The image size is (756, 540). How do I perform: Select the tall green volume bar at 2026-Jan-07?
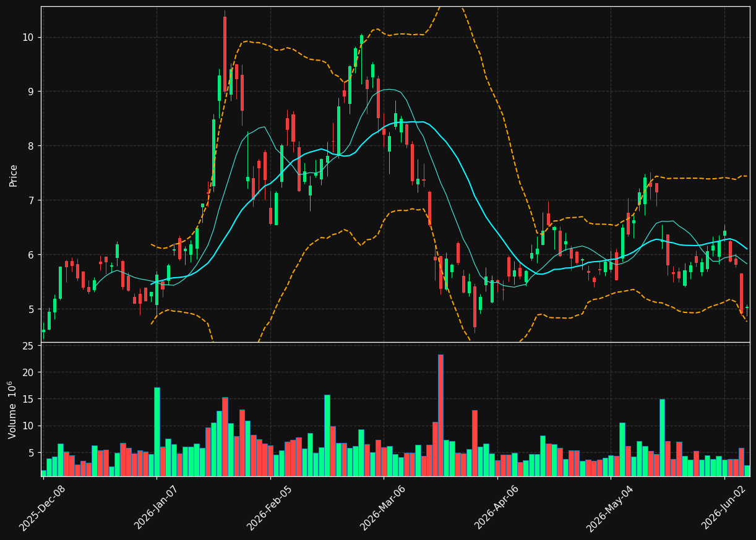(157, 432)
